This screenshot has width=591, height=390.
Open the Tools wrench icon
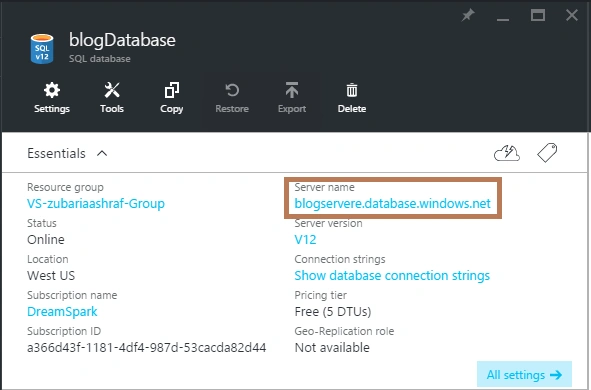(112, 90)
